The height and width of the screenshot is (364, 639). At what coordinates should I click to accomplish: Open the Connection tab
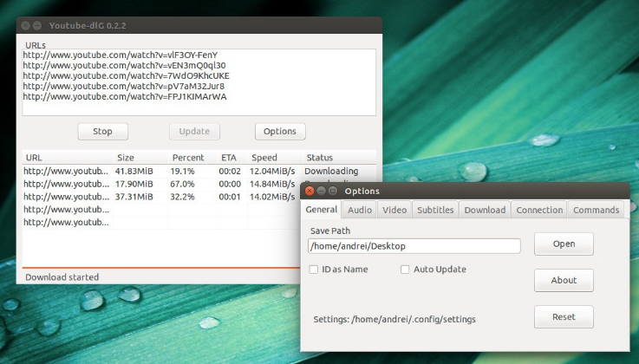point(539,210)
